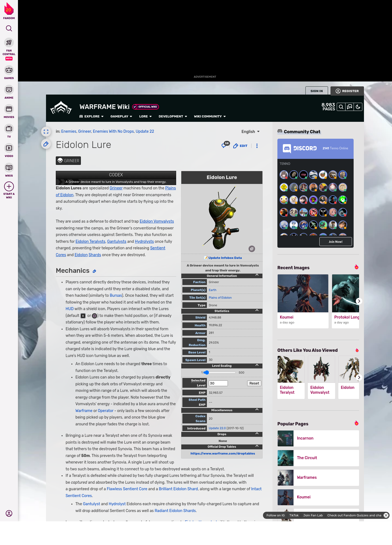Click the Others Like You Also Viewed flame icon
The image size is (392, 545).
[x=357, y=350]
